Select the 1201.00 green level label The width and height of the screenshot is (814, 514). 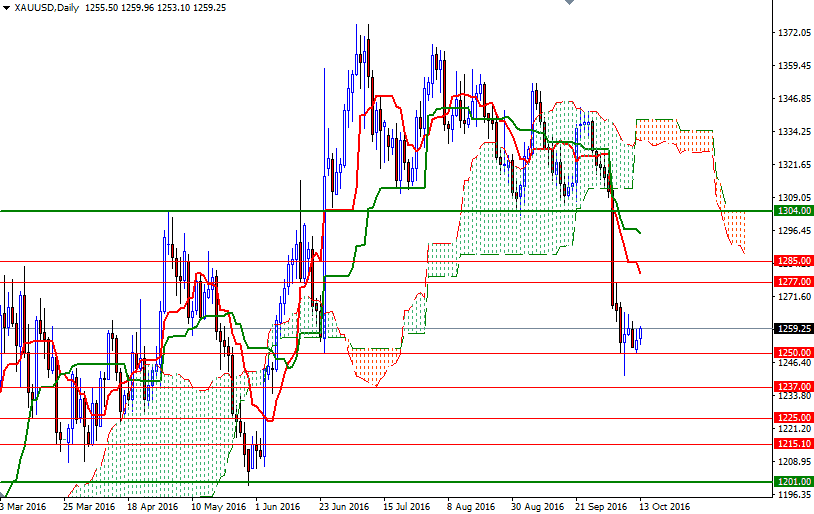pos(793,482)
